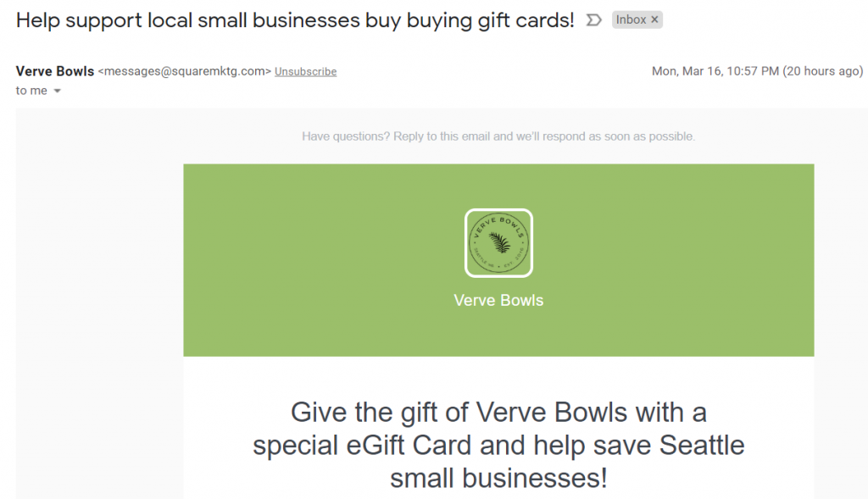Remove the Inbox label with its X

click(654, 19)
